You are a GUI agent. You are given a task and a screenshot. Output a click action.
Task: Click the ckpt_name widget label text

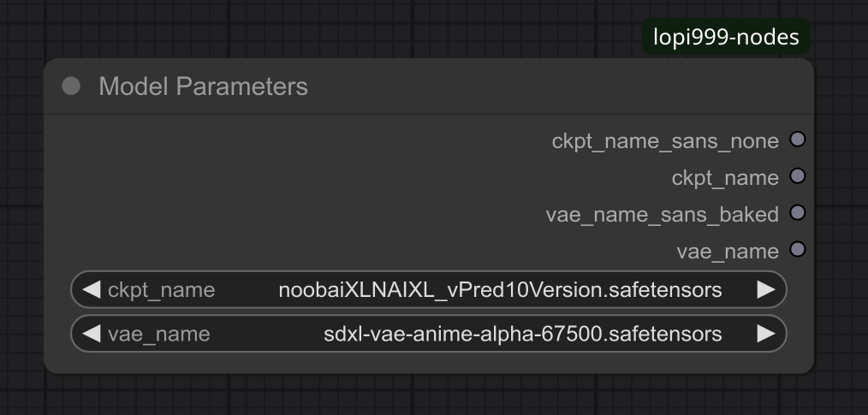tap(161, 290)
